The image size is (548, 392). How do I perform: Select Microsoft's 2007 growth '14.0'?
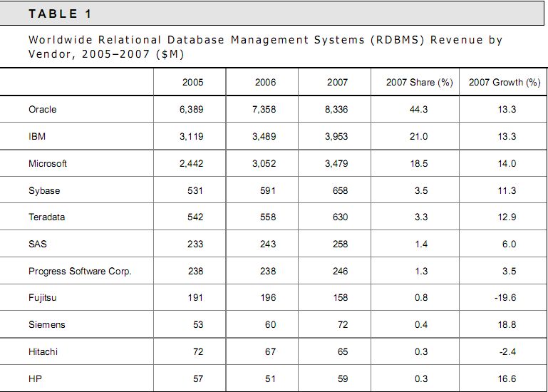(x=507, y=164)
